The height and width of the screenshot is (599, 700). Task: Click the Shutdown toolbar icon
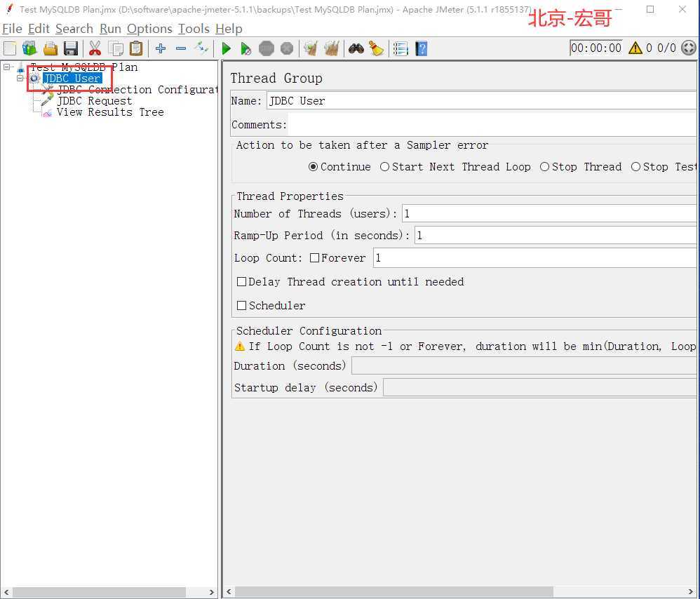coord(287,48)
